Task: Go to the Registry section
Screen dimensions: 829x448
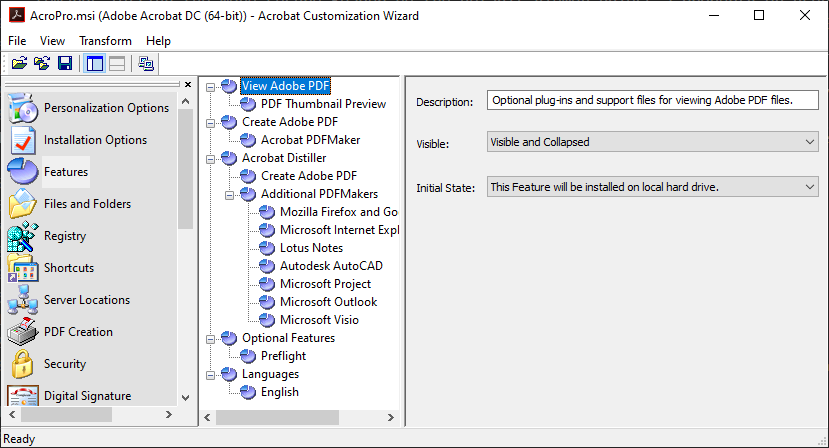Action: click(x=64, y=236)
